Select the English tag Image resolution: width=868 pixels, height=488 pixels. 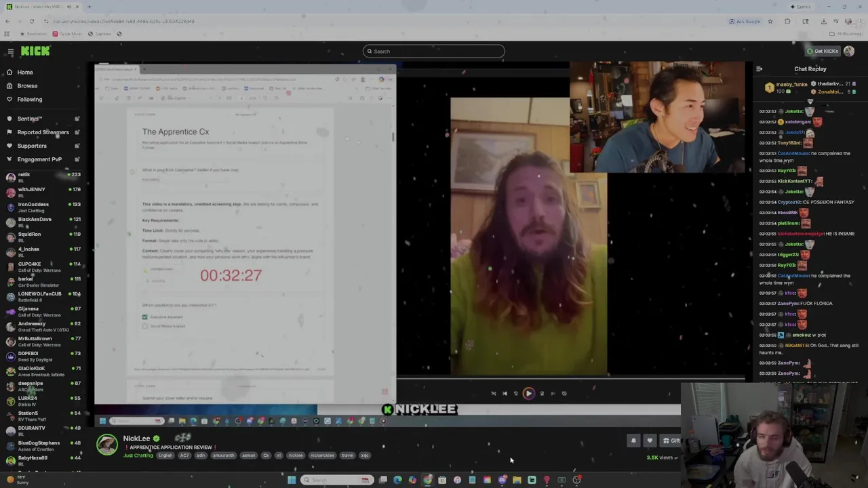coord(165,455)
